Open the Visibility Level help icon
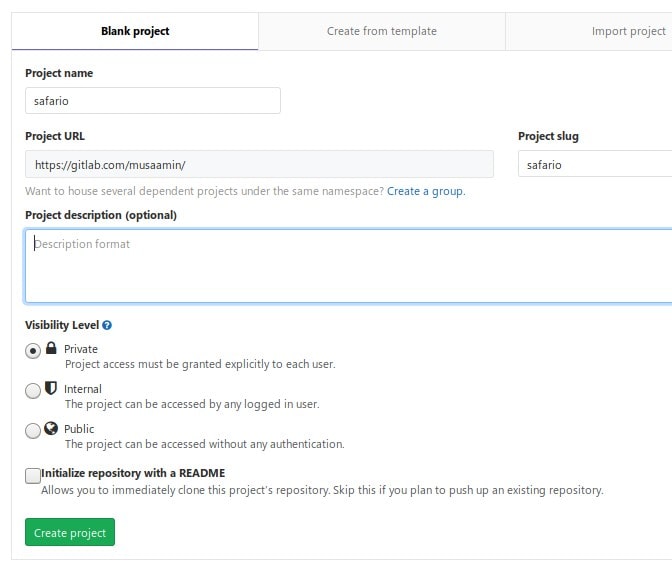The image size is (672, 567). pos(107,325)
